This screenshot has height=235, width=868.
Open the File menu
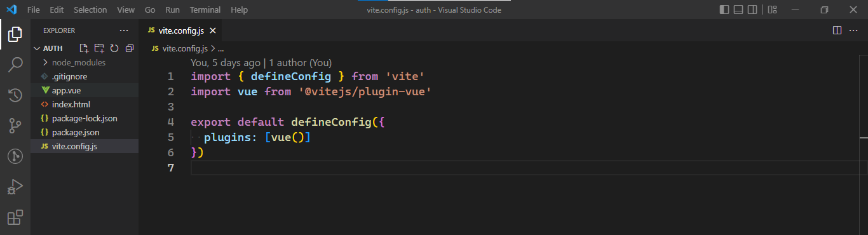coord(34,10)
